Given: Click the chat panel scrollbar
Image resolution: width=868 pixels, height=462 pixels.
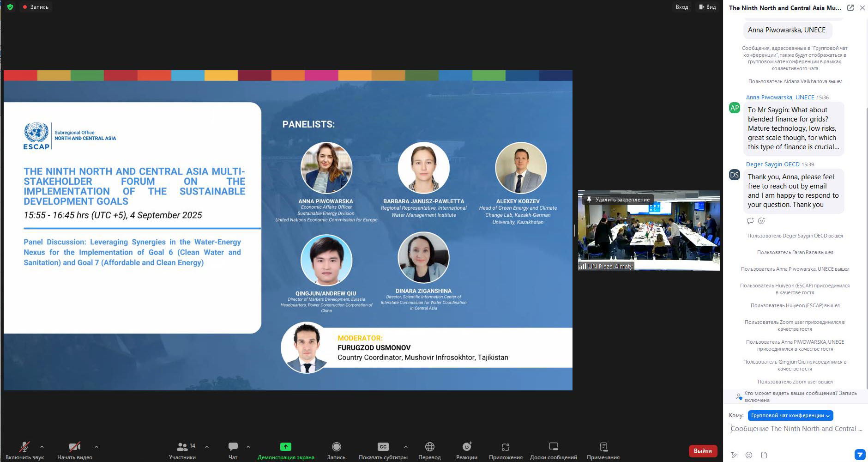Looking at the screenshot, I should 867,249.
